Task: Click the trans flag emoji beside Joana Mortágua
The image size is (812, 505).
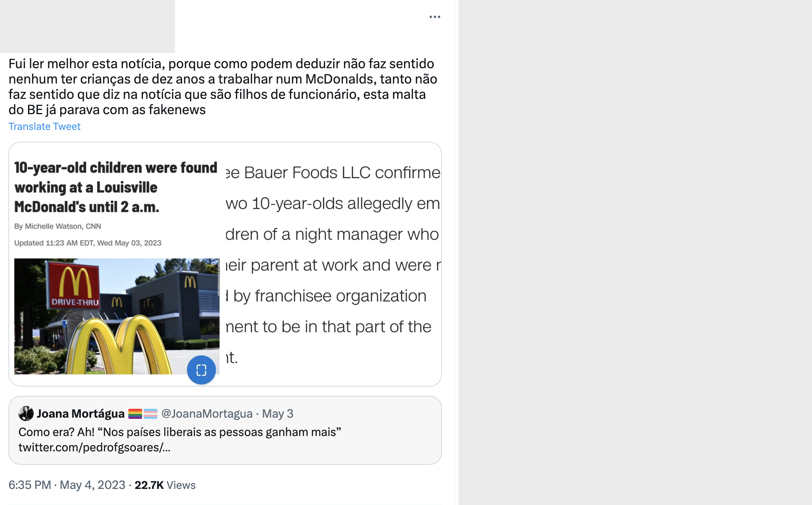Action: tap(151, 414)
